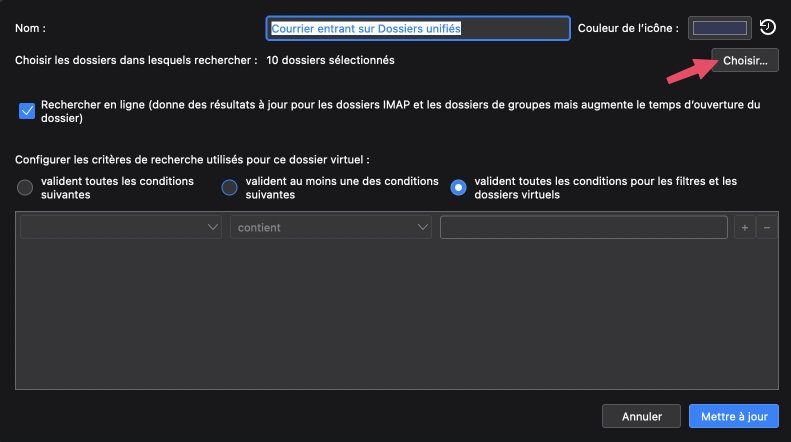Select 'valident au moins une des conditions' option
The height and width of the screenshot is (442, 791).
point(229,188)
